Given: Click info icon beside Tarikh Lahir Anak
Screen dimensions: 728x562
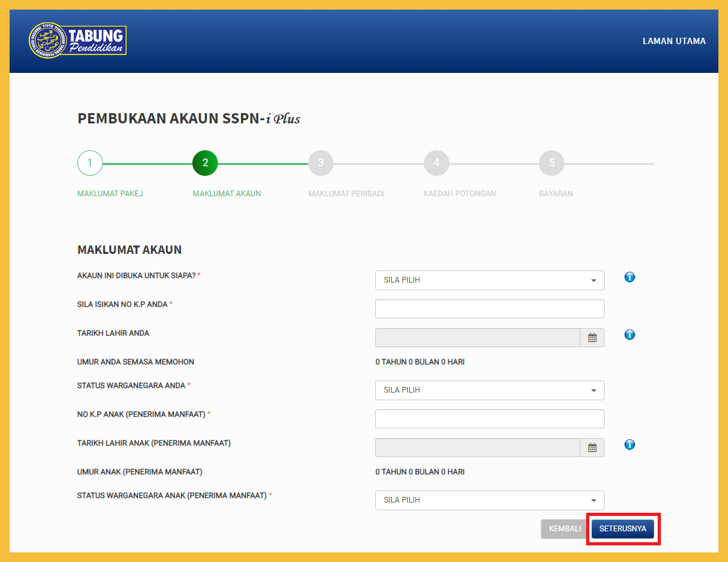Looking at the screenshot, I should pyautogui.click(x=630, y=445).
